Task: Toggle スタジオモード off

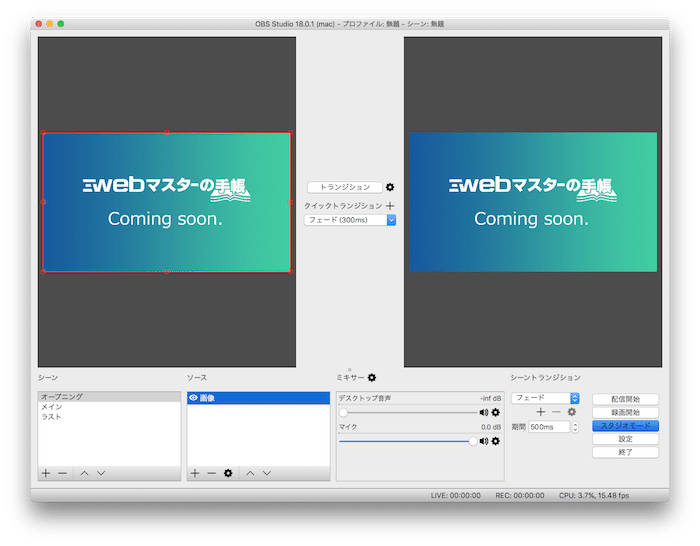Action: coord(625,426)
